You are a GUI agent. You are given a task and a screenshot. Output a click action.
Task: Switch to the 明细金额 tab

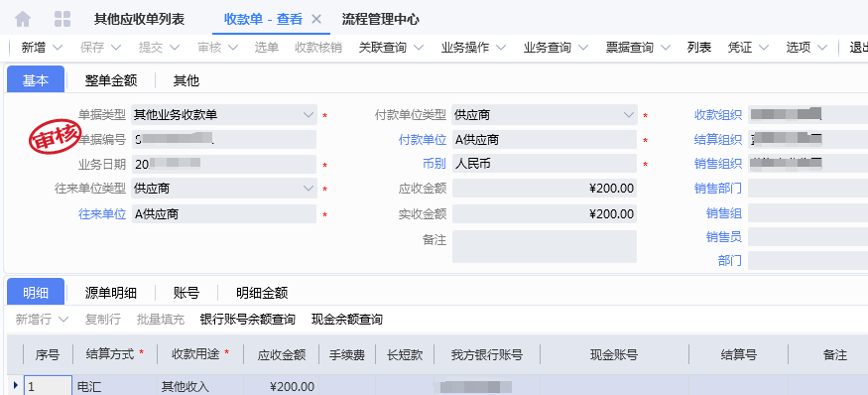262,293
